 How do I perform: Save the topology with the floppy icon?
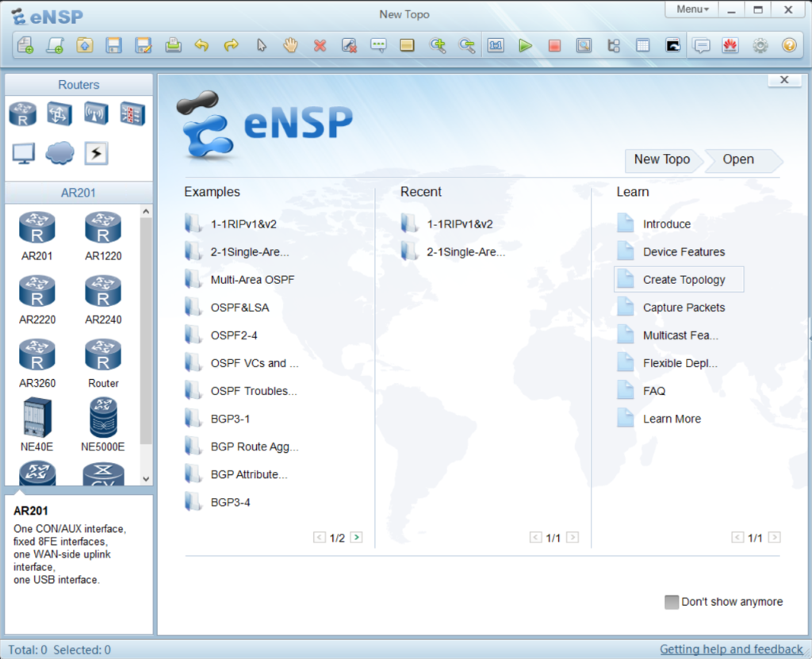(x=113, y=45)
